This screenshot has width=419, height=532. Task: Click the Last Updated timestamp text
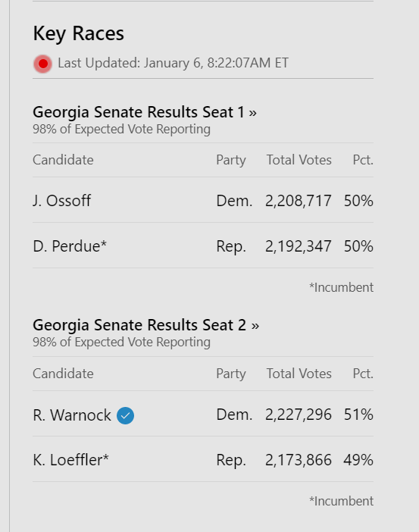click(173, 63)
